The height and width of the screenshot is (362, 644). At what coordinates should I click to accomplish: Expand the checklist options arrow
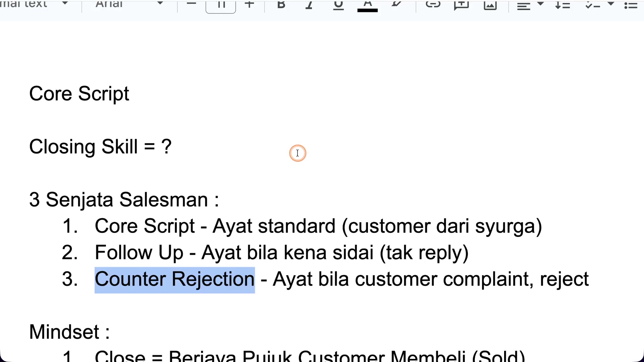click(x=611, y=4)
